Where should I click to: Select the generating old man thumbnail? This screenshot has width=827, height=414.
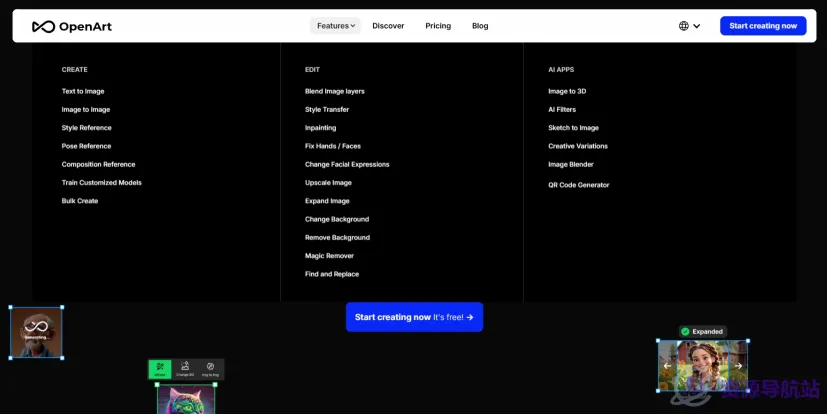coord(36,333)
